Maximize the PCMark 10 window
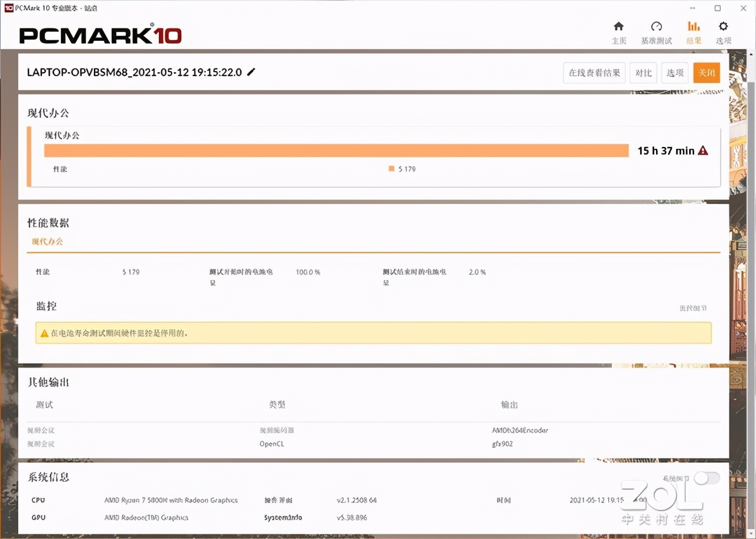The height and width of the screenshot is (539, 756). click(x=718, y=8)
